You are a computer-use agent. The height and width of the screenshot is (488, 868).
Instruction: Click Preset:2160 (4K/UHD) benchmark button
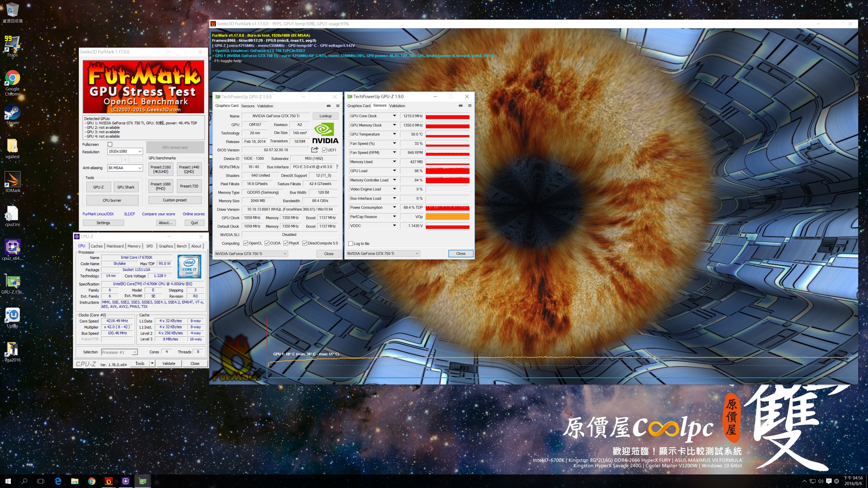pyautogui.click(x=160, y=169)
